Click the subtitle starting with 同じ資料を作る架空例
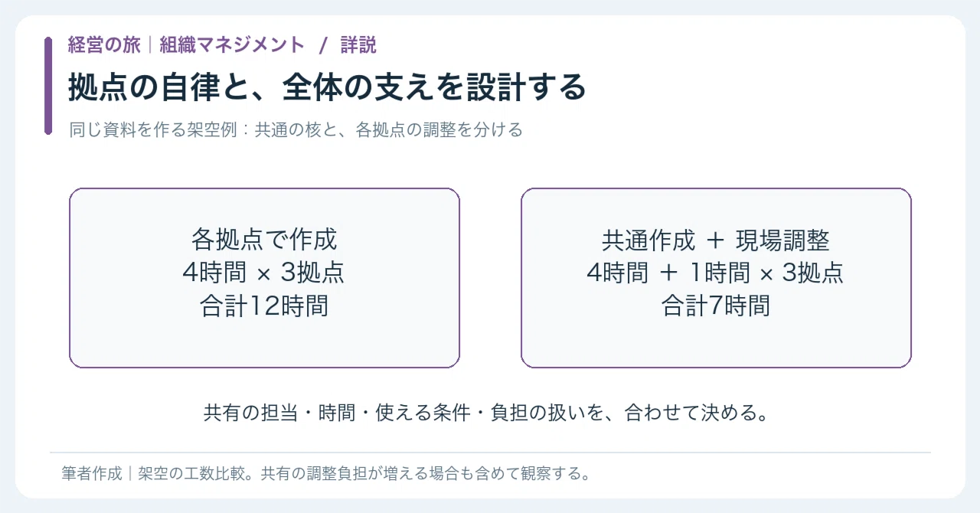The image size is (980, 513). [296, 129]
